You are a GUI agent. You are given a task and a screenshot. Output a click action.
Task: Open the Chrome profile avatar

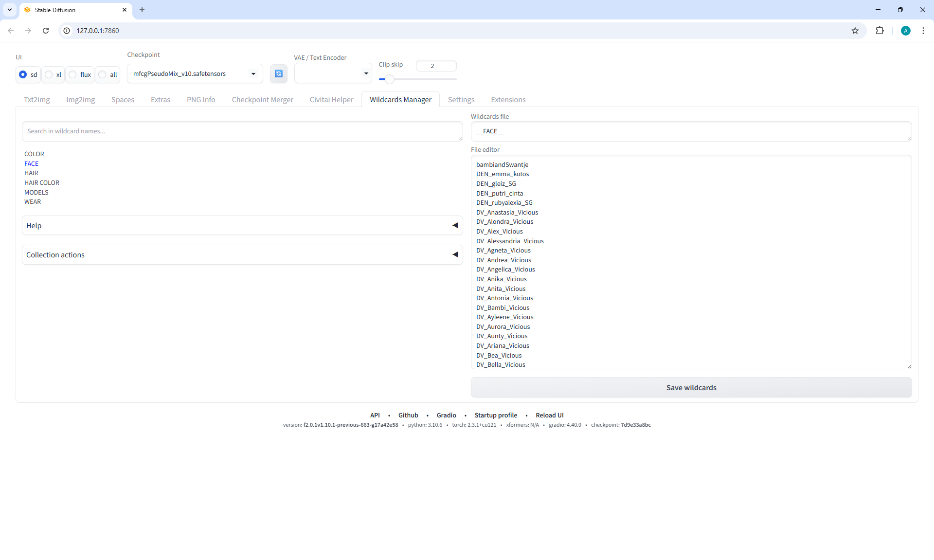pyautogui.click(x=905, y=31)
